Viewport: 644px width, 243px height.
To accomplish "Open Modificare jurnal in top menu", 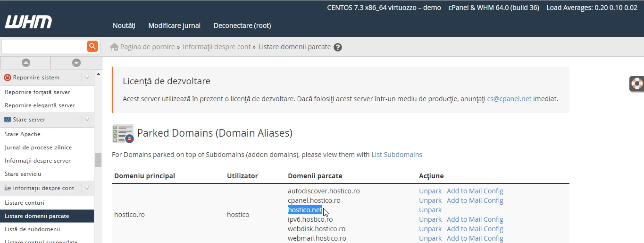I will 174,26.
